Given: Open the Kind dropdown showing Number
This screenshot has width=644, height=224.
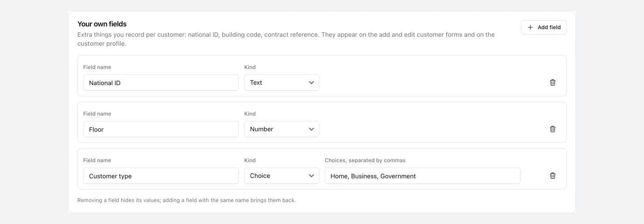Looking at the screenshot, I should tap(282, 129).
